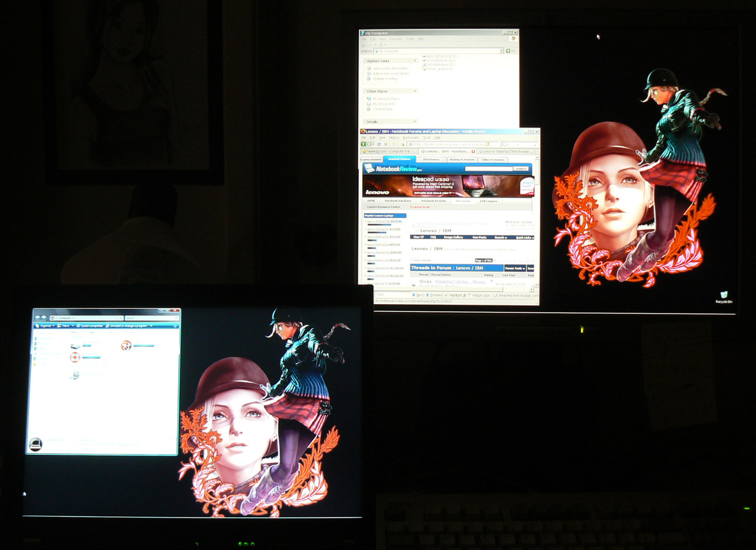Click NotebookReview.com logo
The width and height of the screenshot is (756, 550).
(x=394, y=169)
